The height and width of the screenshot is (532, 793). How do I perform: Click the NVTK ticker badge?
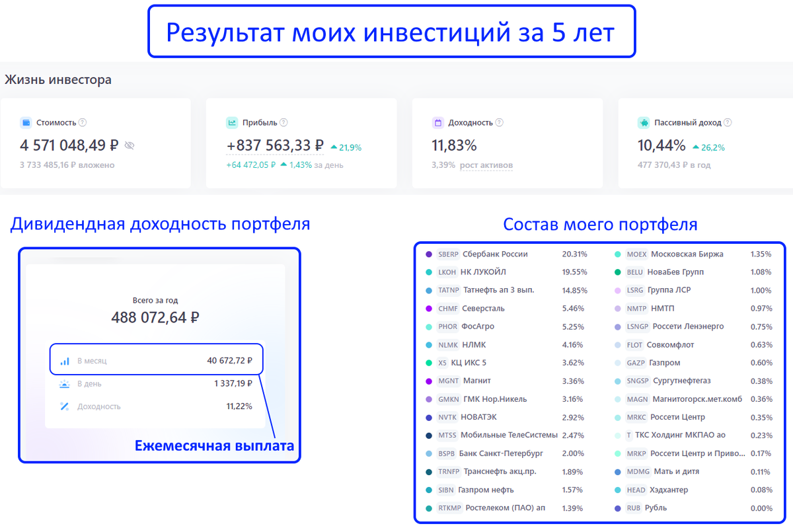tap(447, 417)
